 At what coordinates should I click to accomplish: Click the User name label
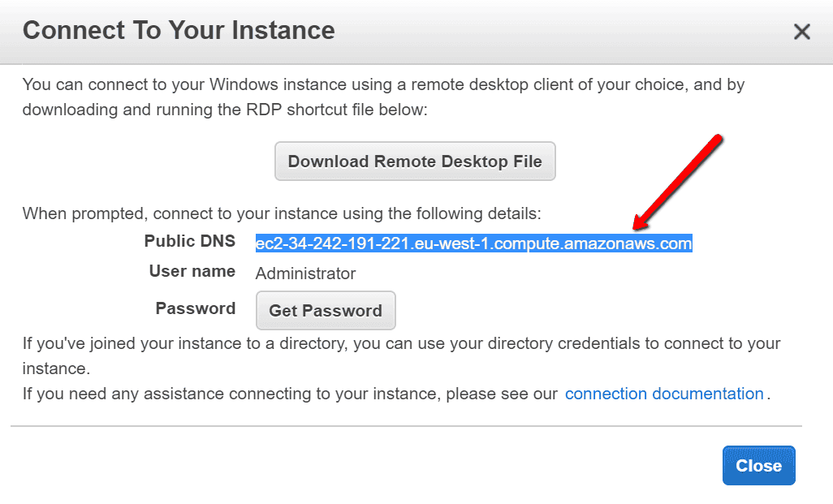(x=192, y=271)
